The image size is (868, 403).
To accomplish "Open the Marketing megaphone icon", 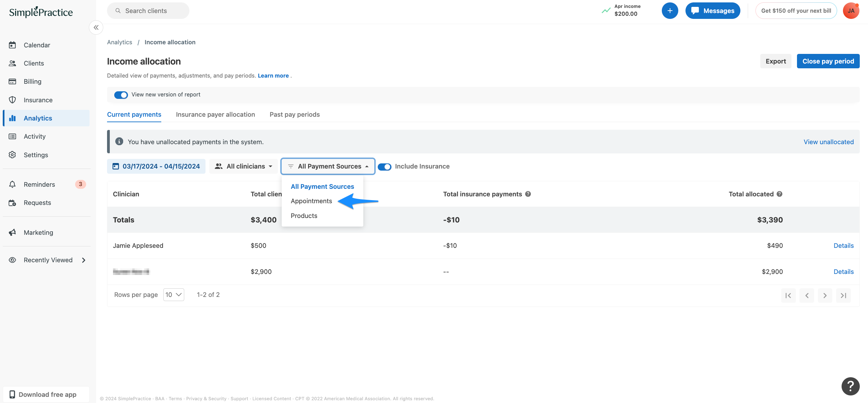I will pos(12,232).
